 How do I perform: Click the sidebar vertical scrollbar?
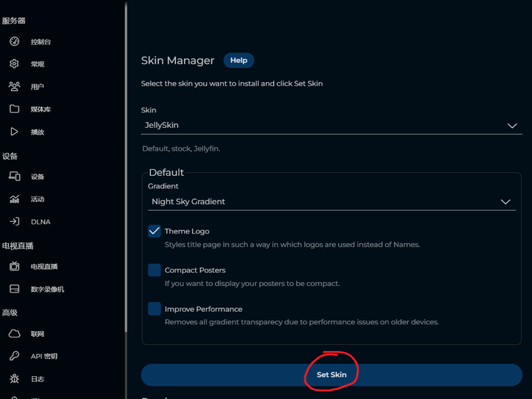click(x=126, y=166)
